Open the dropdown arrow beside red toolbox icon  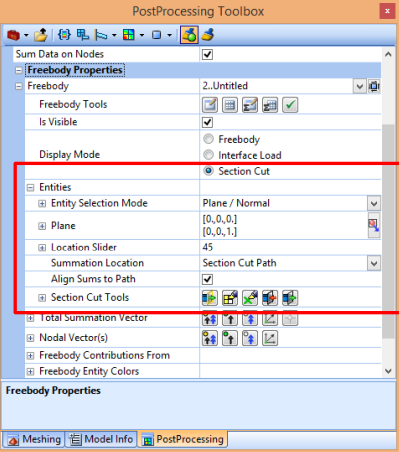[x=26, y=35]
